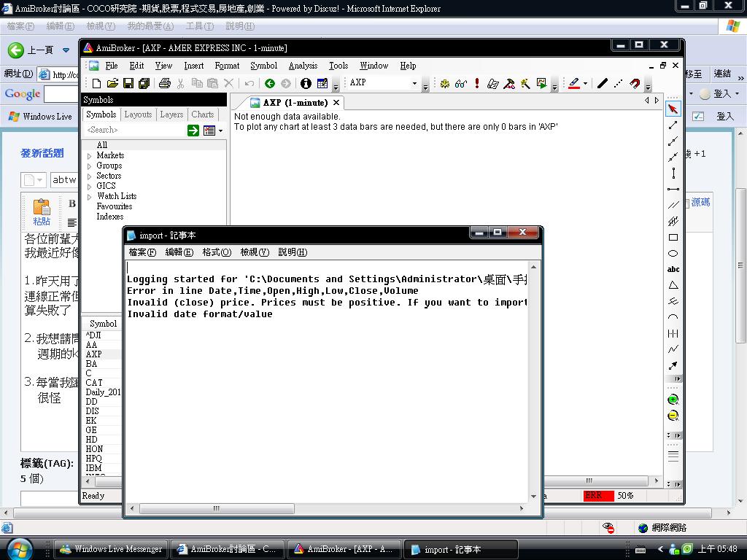Click in the Symbols Search field
747x560 pixels.
tap(136, 130)
